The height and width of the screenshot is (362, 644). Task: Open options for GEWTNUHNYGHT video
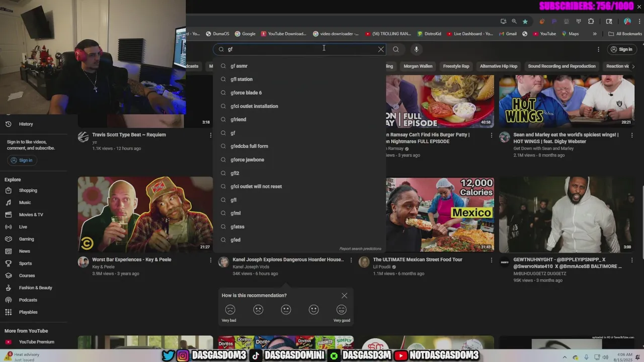[x=631, y=260]
